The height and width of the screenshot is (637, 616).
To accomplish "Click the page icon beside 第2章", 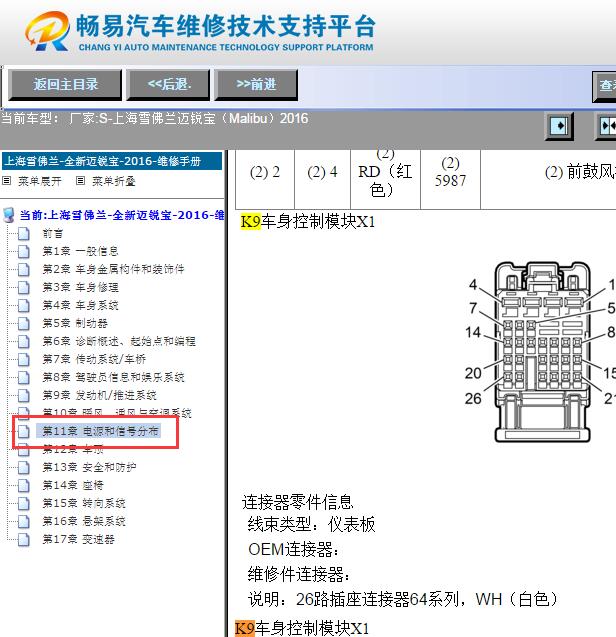I will click(x=24, y=269).
